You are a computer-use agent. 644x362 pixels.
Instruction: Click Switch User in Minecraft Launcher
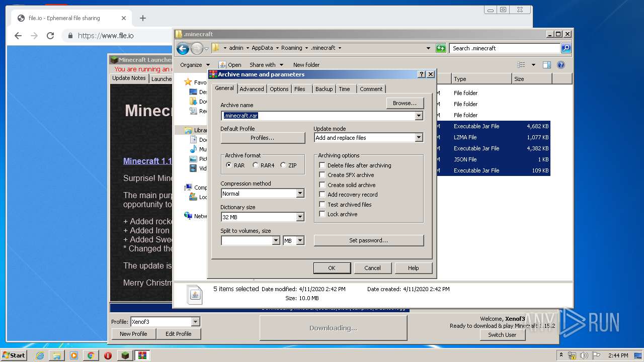[x=502, y=335]
